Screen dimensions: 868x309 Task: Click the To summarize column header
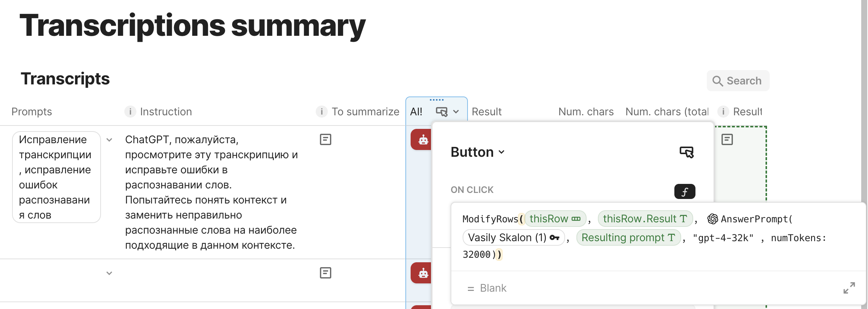click(365, 112)
